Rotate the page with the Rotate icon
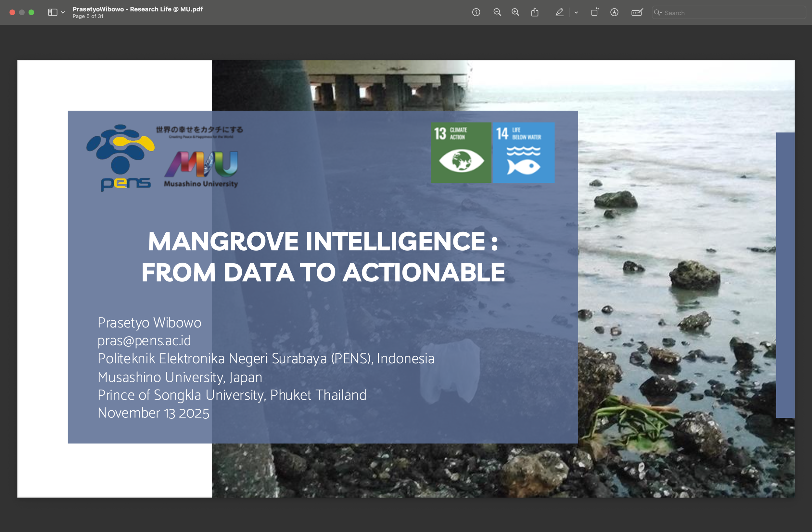812x532 pixels. [x=595, y=13]
